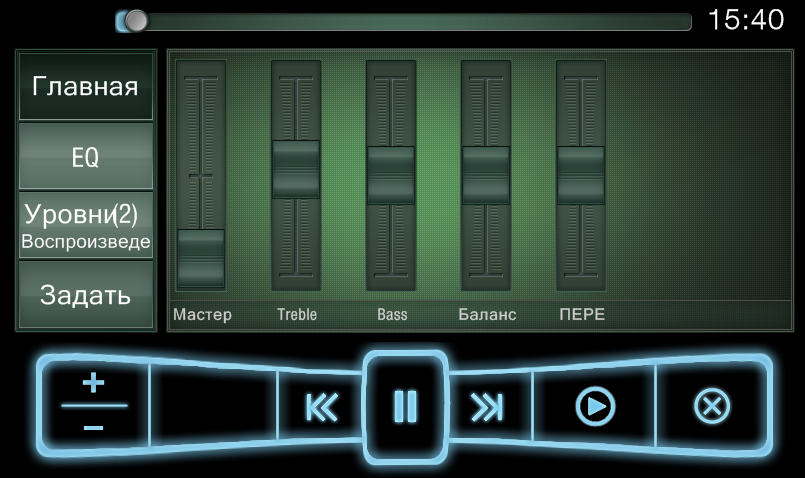Open the Главная tab
The width and height of the screenshot is (805, 478).
point(85,86)
